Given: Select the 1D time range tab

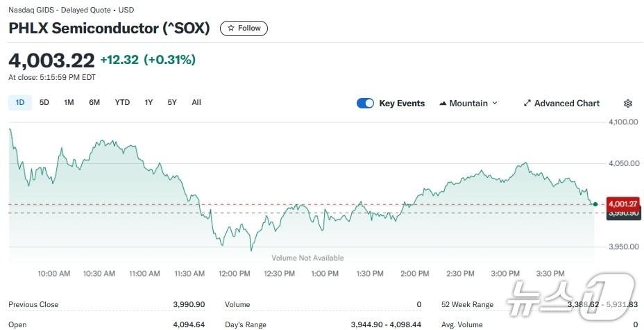Looking at the screenshot, I should 20,103.
